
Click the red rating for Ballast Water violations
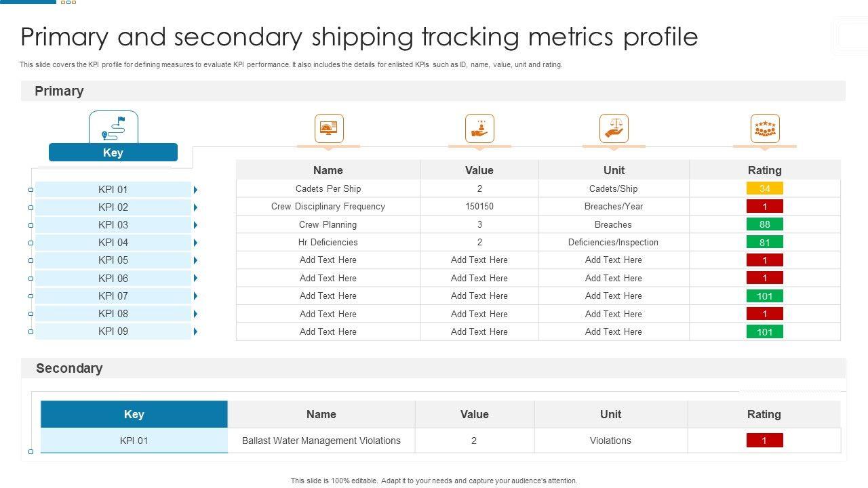click(764, 441)
